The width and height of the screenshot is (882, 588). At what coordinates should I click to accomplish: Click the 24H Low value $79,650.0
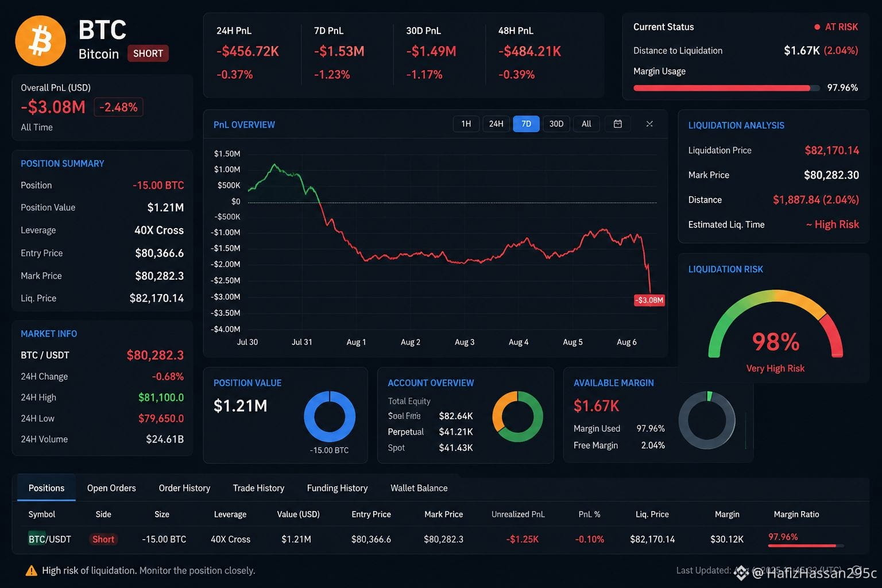click(x=161, y=419)
